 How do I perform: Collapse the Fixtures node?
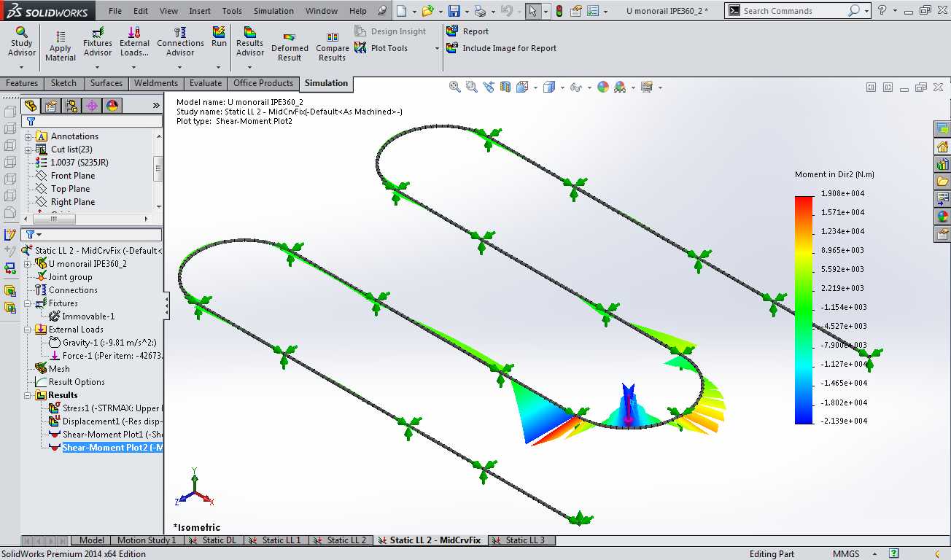point(28,303)
